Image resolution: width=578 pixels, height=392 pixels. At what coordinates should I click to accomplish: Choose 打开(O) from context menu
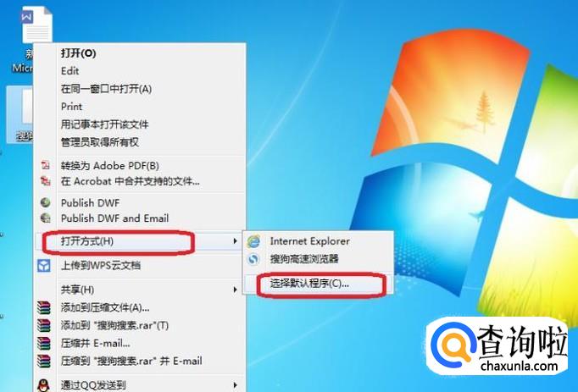79,53
